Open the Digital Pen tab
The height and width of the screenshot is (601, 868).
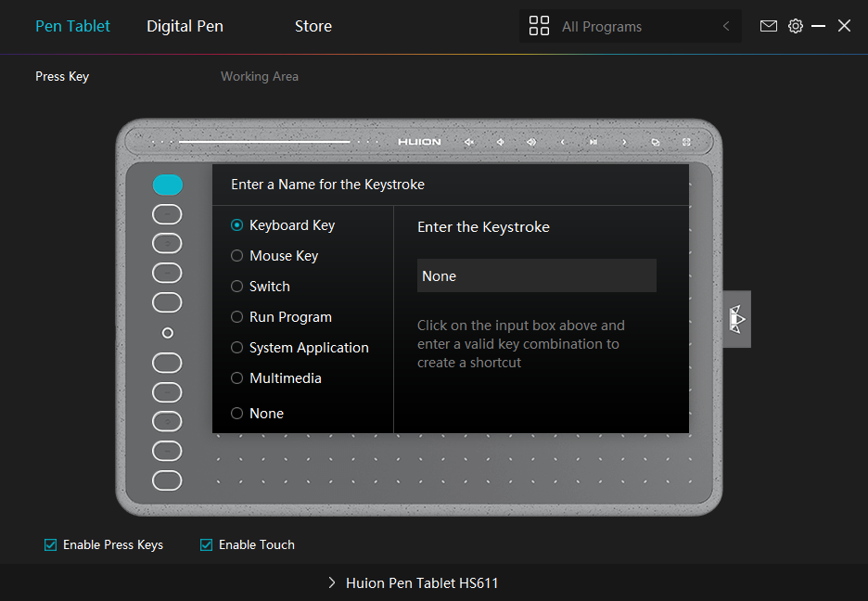coord(185,26)
